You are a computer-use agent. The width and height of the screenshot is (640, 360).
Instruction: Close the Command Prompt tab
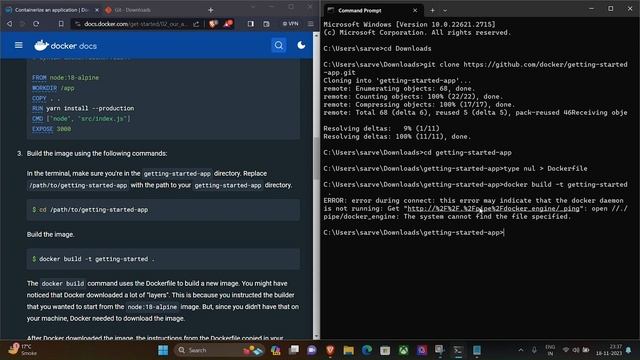(415, 10)
